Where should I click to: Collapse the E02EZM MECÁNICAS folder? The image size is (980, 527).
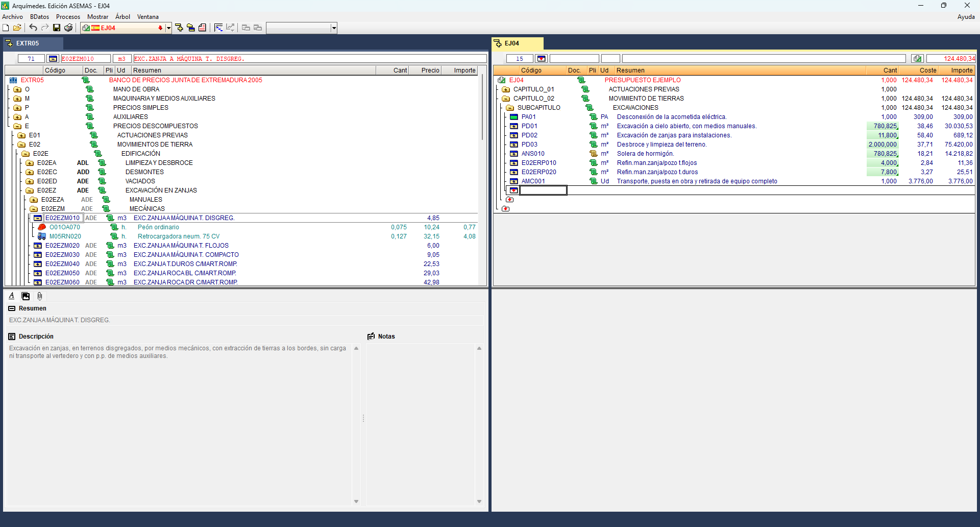tap(34, 209)
